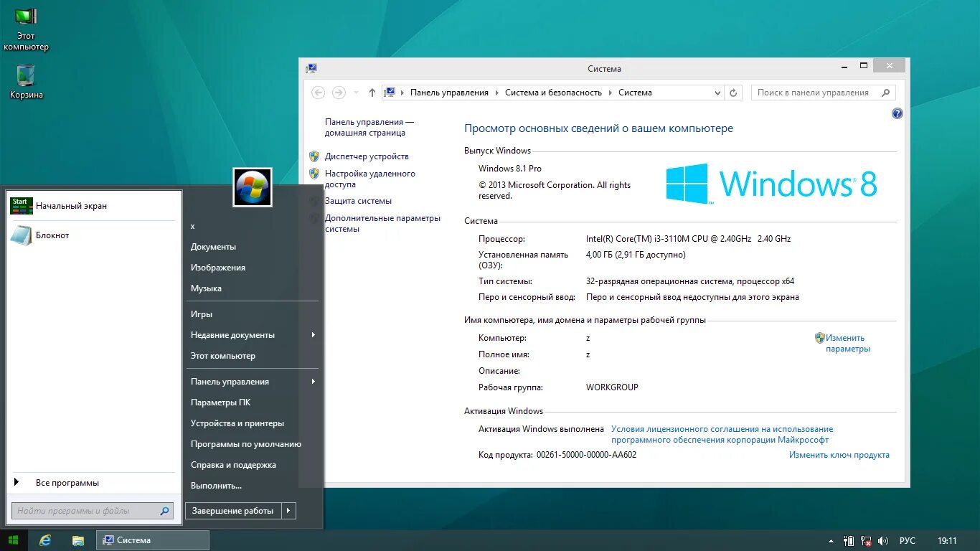Show hidden tray icons arrow
Viewport: 980px width, 551px height.
(x=831, y=541)
